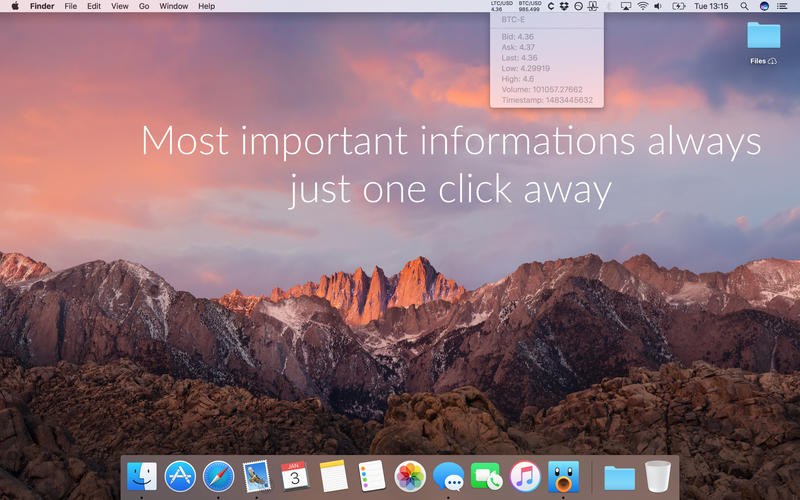Viewport: 800px width, 500px height.
Task: Open Spotlight search
Action: (744, 6)
